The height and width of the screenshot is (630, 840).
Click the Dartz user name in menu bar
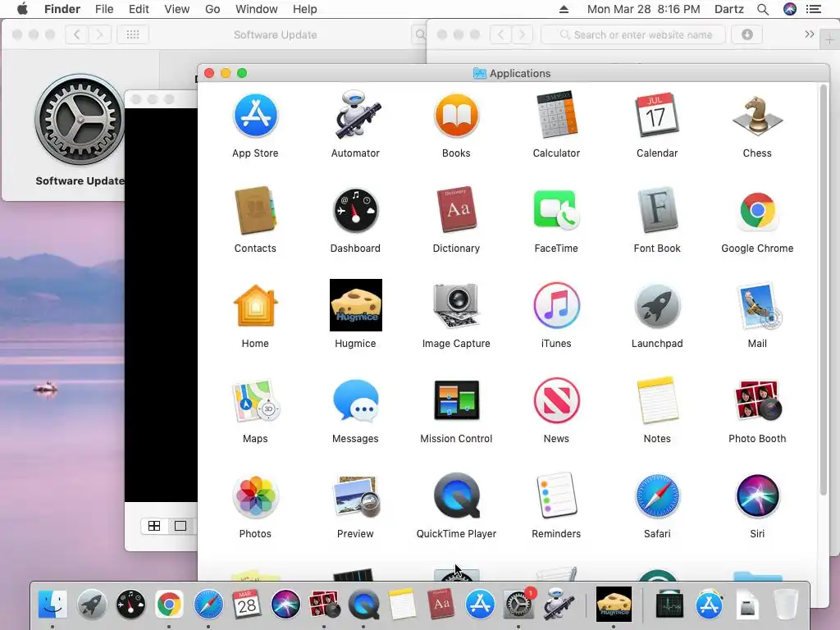(729, 9)
